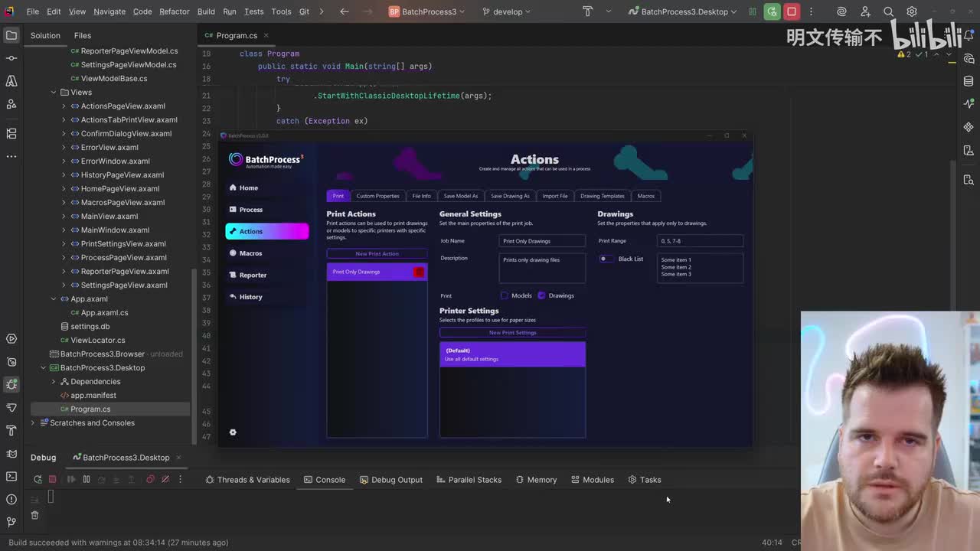Pause program in Debug panel toolbar
The image size is (980, 551).
click(86, 479)
